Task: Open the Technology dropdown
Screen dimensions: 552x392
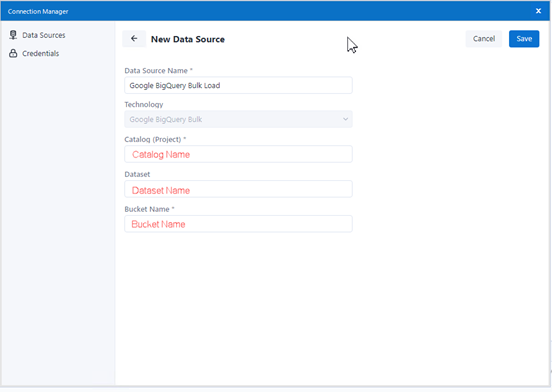Action: [x=239, y=119]
